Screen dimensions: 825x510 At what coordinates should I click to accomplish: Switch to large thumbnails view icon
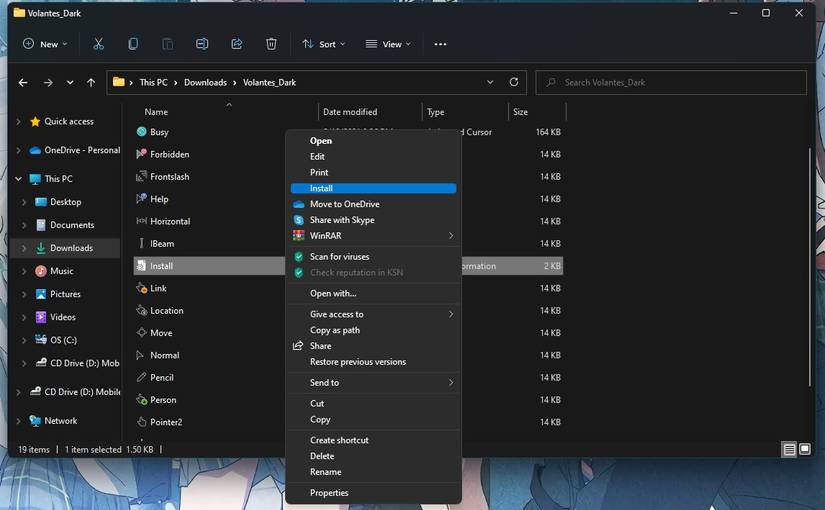(x=805, y=450)
